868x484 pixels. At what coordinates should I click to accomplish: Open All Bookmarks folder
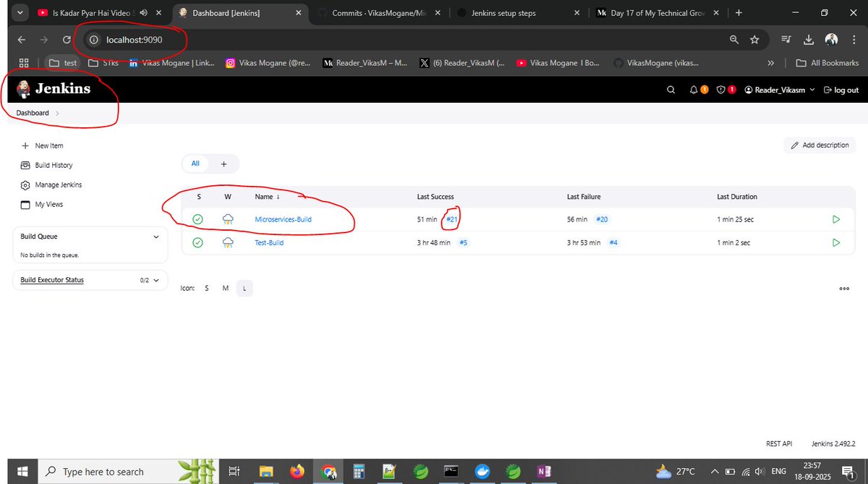(x=827, y=63)
